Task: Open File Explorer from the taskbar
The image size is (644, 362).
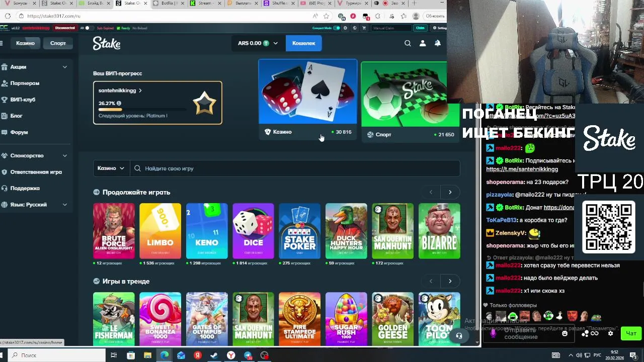Action: pyautogui.click(x=147, y=355)
